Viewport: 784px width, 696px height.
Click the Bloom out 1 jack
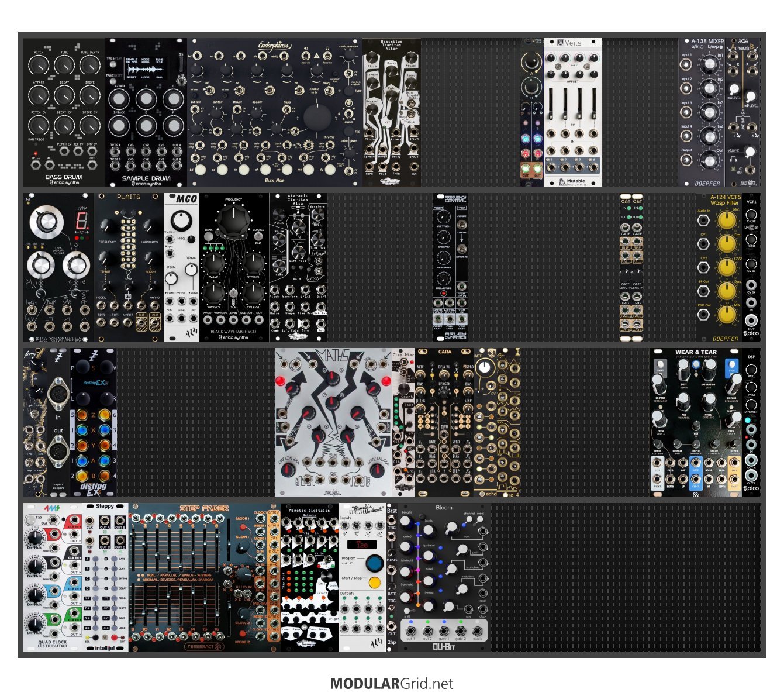[x=410, y=630]
